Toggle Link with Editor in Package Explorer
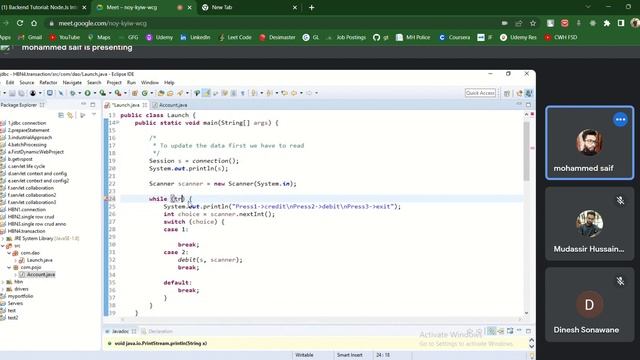The width and height of the screenshot is (640, 360). coord(70,115)
